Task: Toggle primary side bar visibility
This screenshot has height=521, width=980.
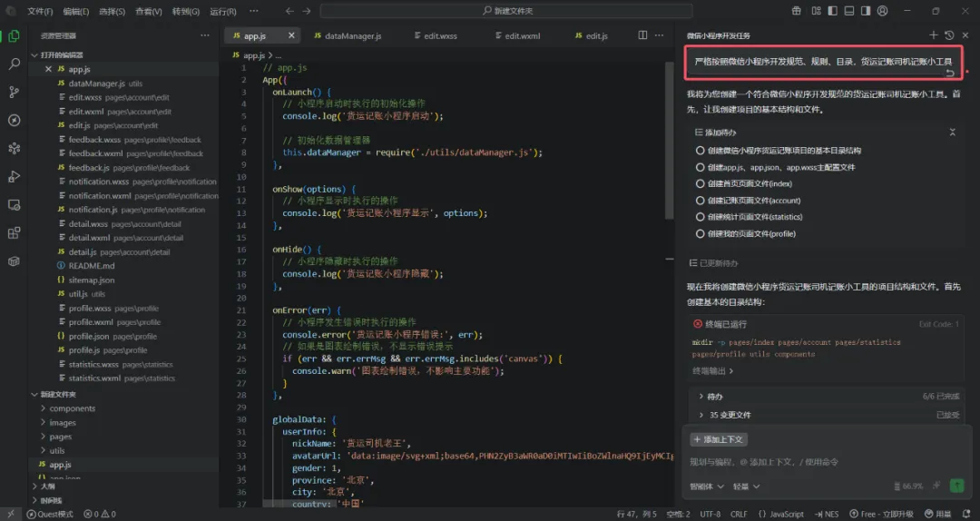Action: [832, 11]
